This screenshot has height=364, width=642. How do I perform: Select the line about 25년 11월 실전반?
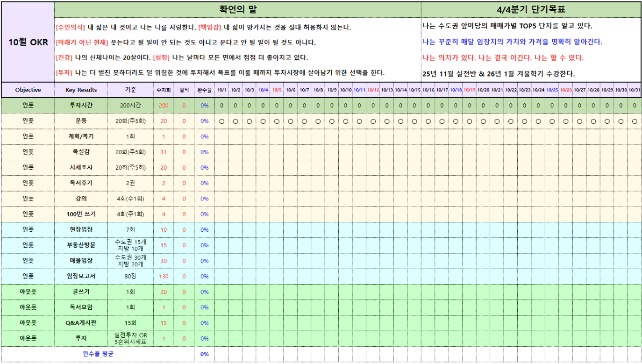click(499, 74)
